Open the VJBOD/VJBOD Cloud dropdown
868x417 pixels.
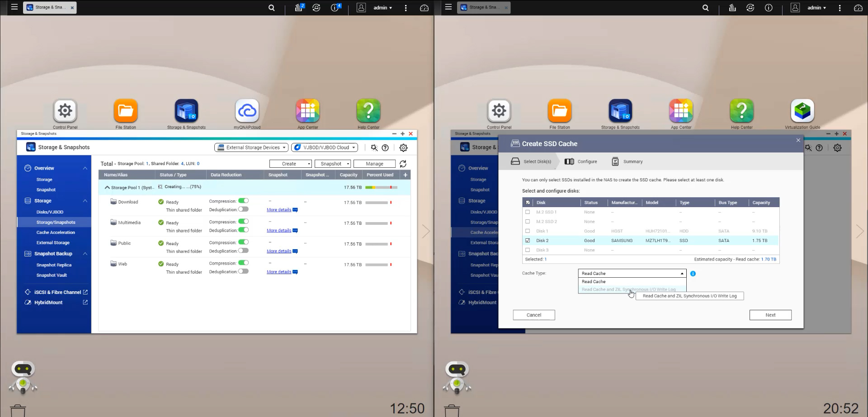pyautogui.click(x=325, y=147)
